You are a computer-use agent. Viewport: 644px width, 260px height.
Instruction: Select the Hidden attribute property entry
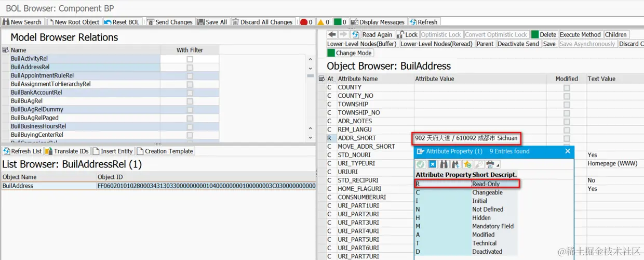(467, 218)
